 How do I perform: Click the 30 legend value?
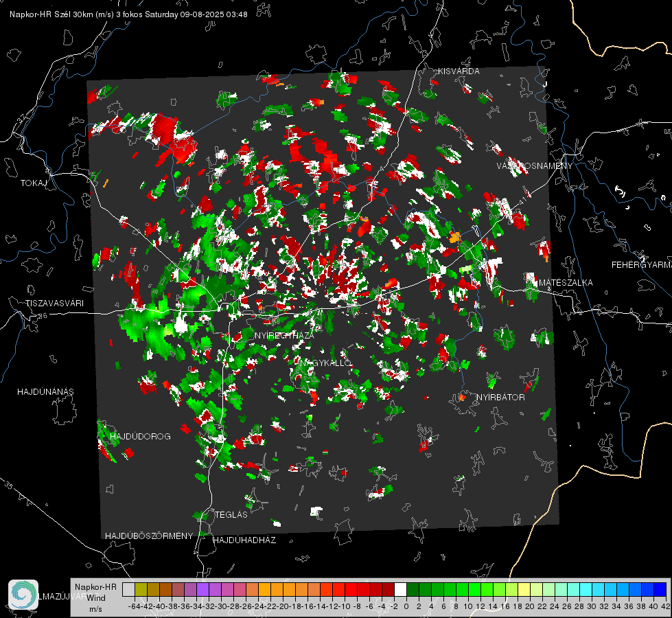(591, 606)
